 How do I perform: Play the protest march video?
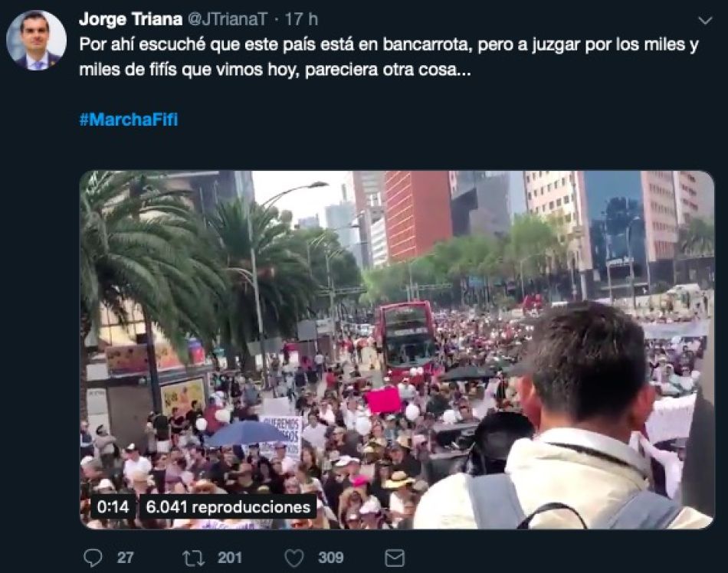point(397,350)
